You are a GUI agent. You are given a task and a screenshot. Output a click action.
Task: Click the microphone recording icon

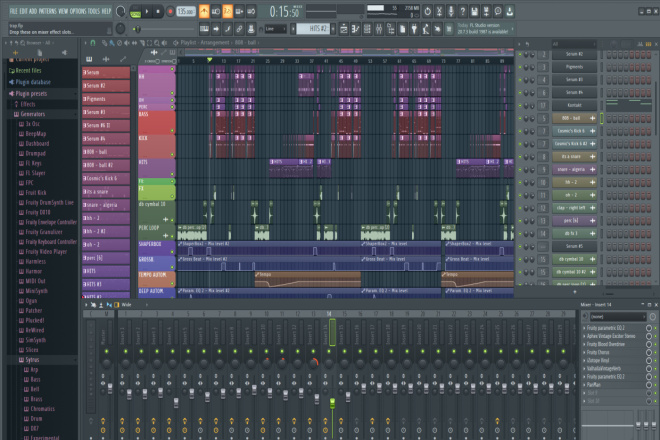click(x=451, y=11)
